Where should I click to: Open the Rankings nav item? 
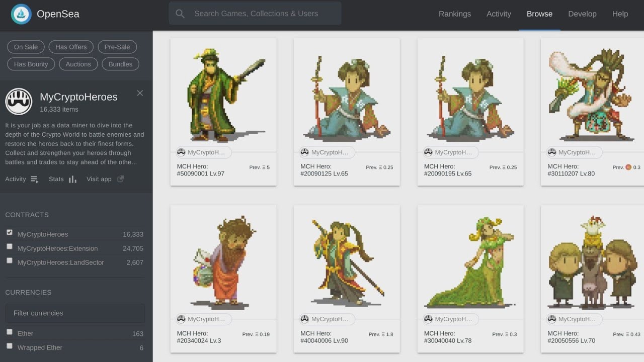click(455, 14)
